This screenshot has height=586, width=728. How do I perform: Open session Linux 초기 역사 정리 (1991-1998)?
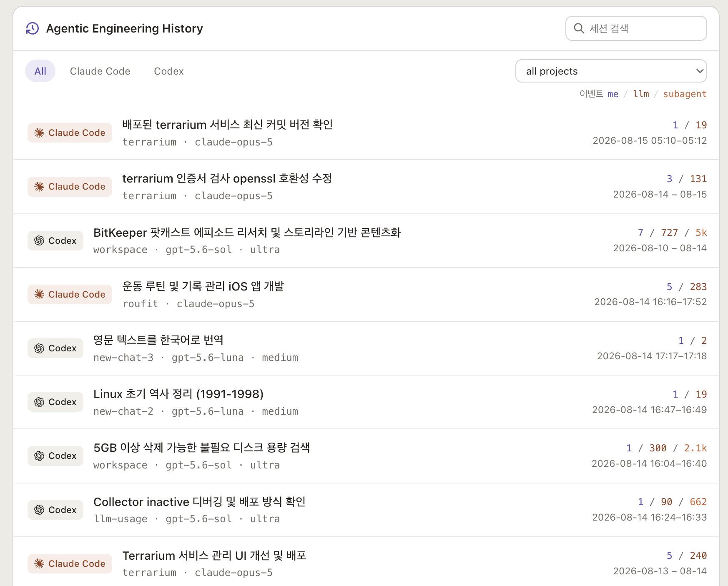click(178, 394)
